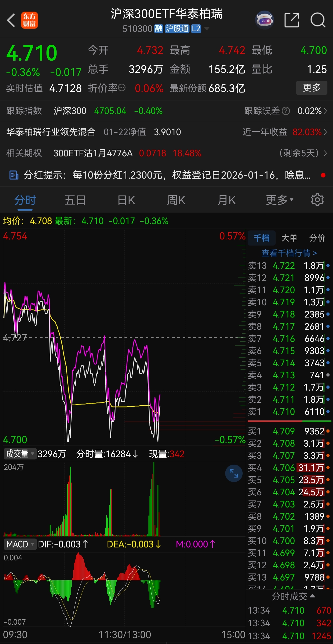Screen dimensions: 333x644
Task: Tap the 折价率 info icon
Action: pos(122,88)
